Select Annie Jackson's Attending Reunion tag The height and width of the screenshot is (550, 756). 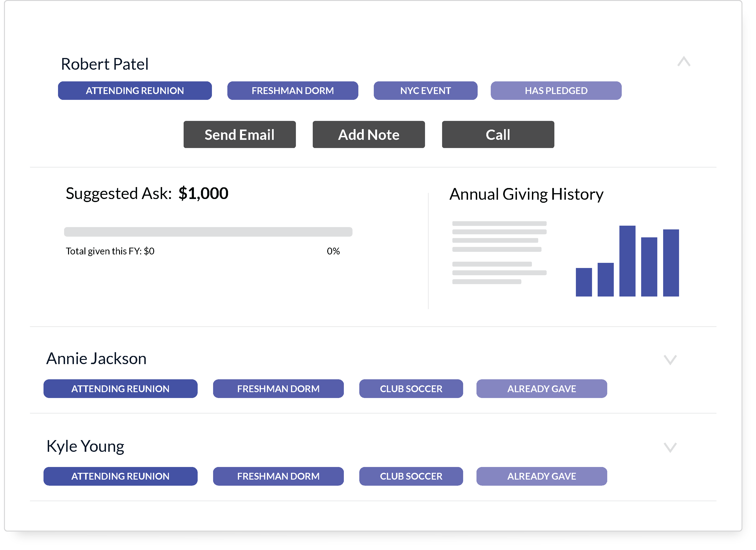(x=120, y=389)
